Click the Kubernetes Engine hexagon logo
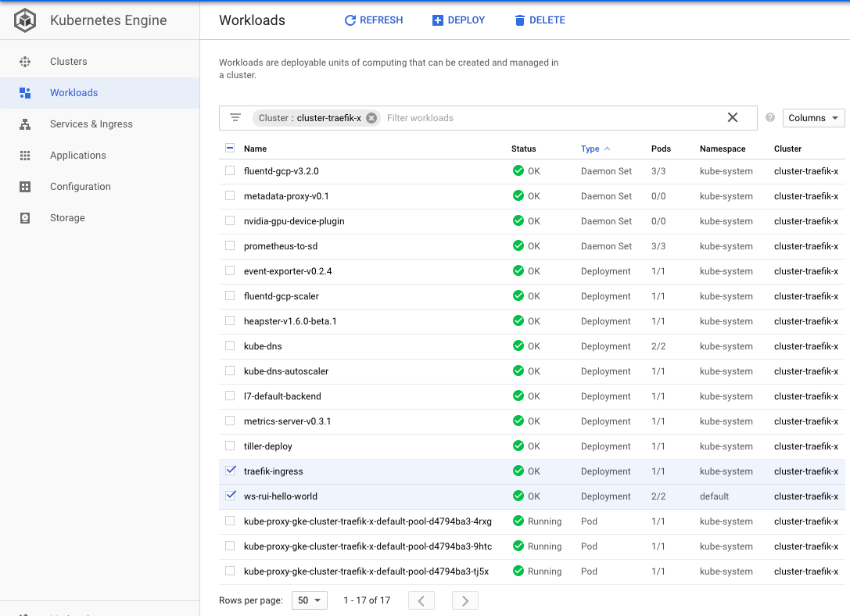The image size is (850, 616). tap(25, 21)
